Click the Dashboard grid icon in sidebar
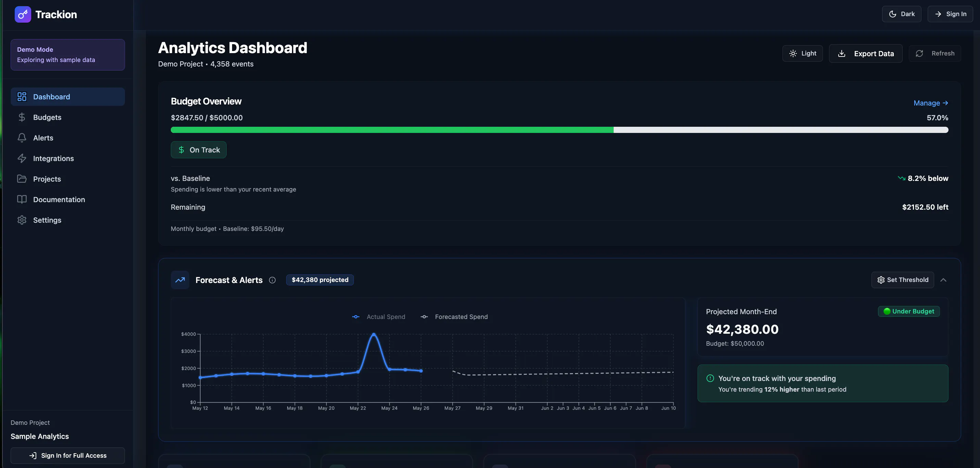Screen dimensions: 980x468 [x=22, y=97]
